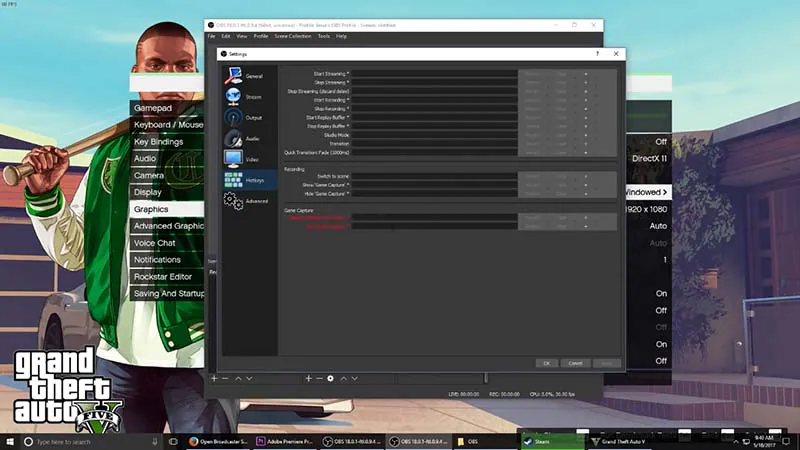Open the Tools menu in OBS
The image size is (800, 450).
coord(323,36)
